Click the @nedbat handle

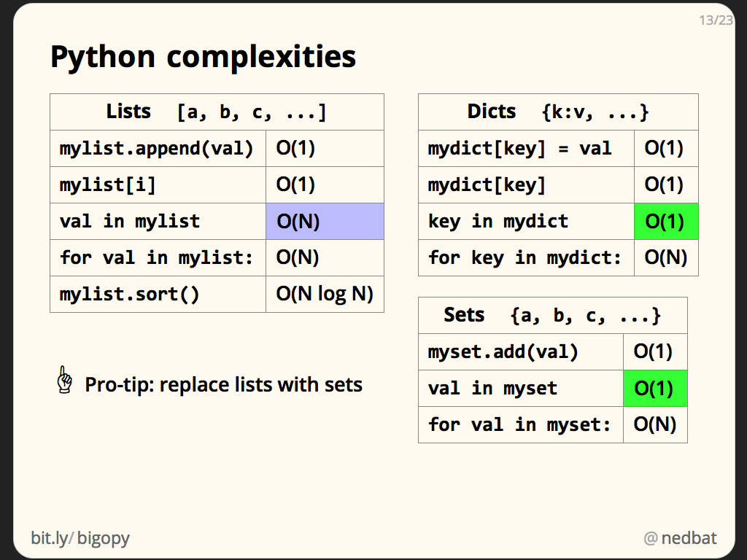pos(680,539)
